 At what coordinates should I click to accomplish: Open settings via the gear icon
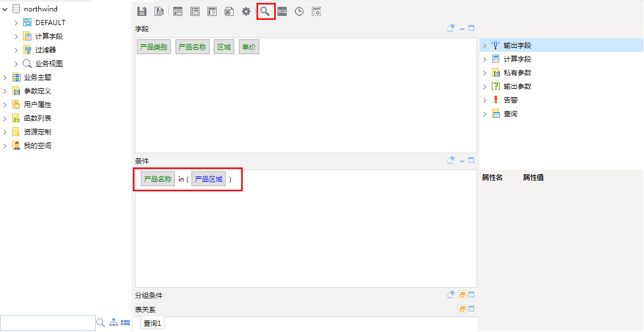246,11
